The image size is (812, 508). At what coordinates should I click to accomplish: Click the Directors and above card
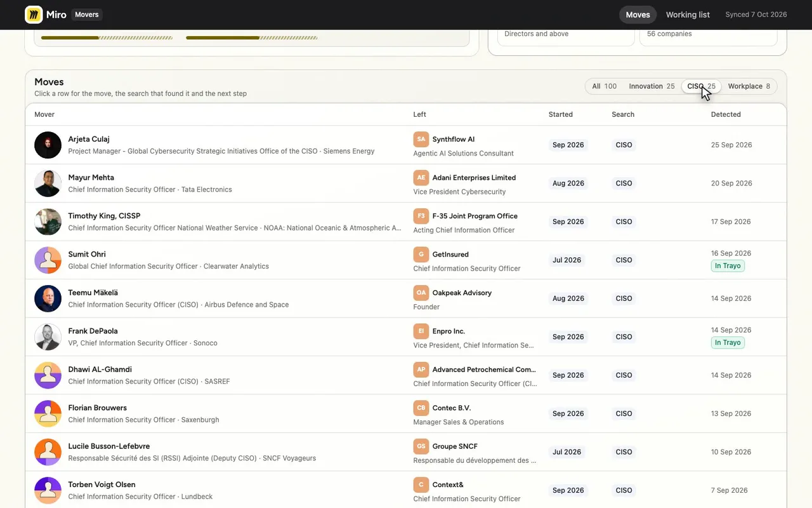566,37
